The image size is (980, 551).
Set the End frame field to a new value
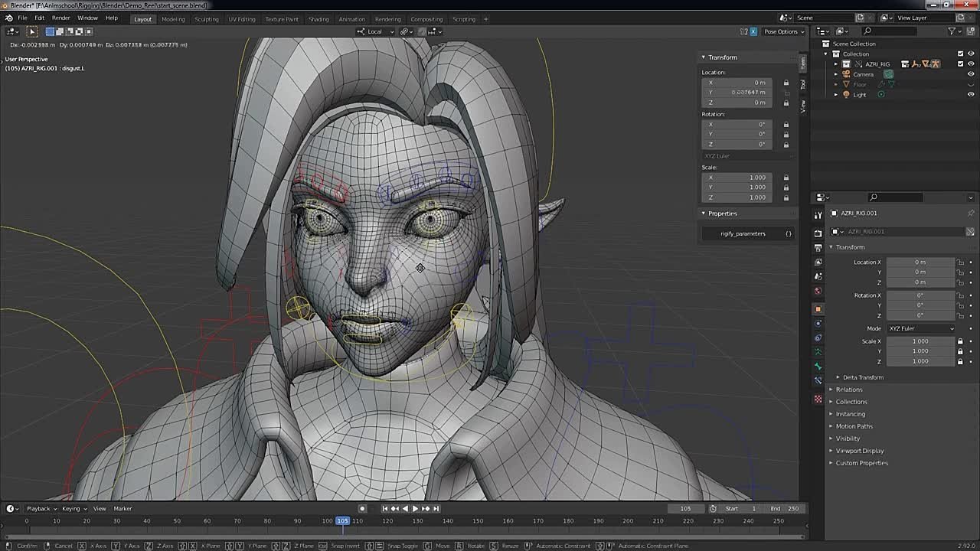click(788, 508)
